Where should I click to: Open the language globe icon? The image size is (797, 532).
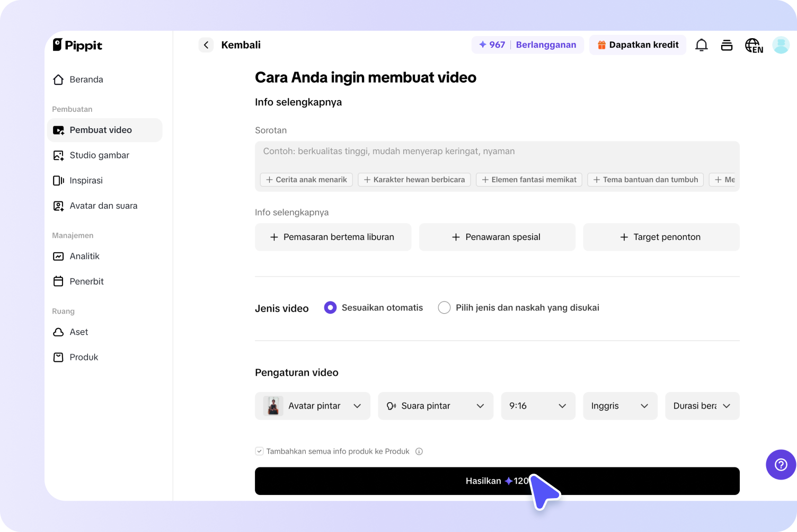754,46
